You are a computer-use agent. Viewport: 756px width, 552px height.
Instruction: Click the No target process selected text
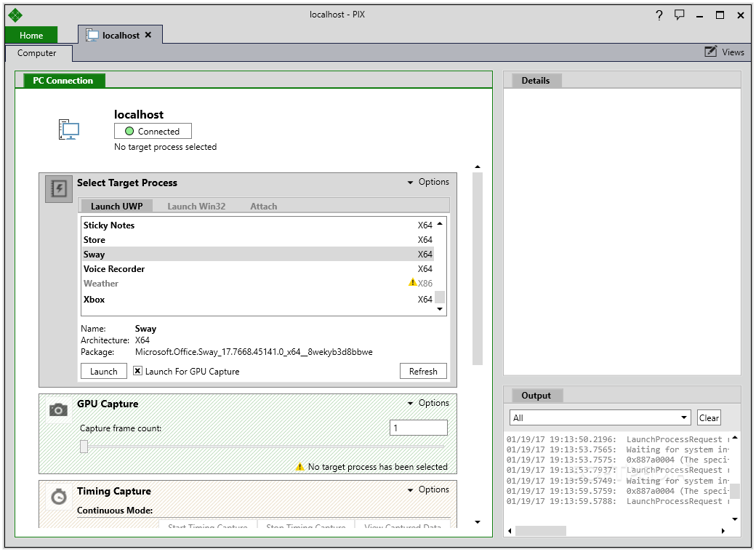[x=166, y=147]
